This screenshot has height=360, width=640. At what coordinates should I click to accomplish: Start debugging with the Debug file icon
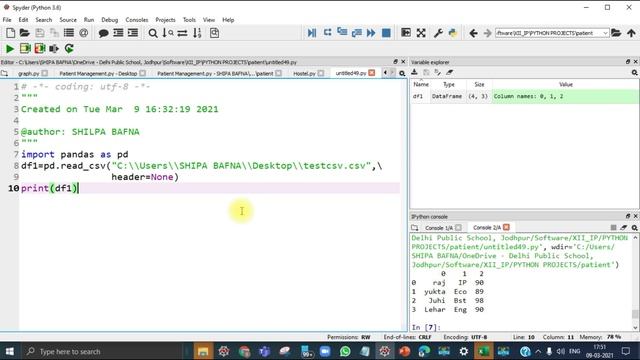coord(312,33)
